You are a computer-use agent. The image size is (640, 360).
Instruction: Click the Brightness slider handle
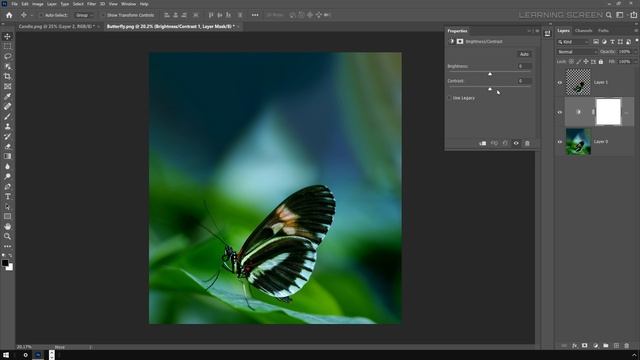pos(490,74)
